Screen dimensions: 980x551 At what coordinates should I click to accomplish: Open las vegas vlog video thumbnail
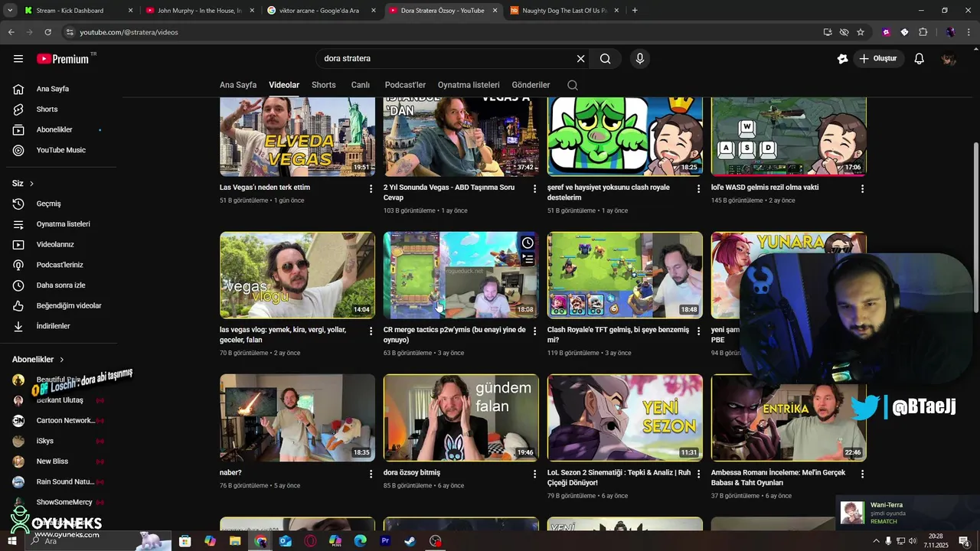(x=297, y=275)
